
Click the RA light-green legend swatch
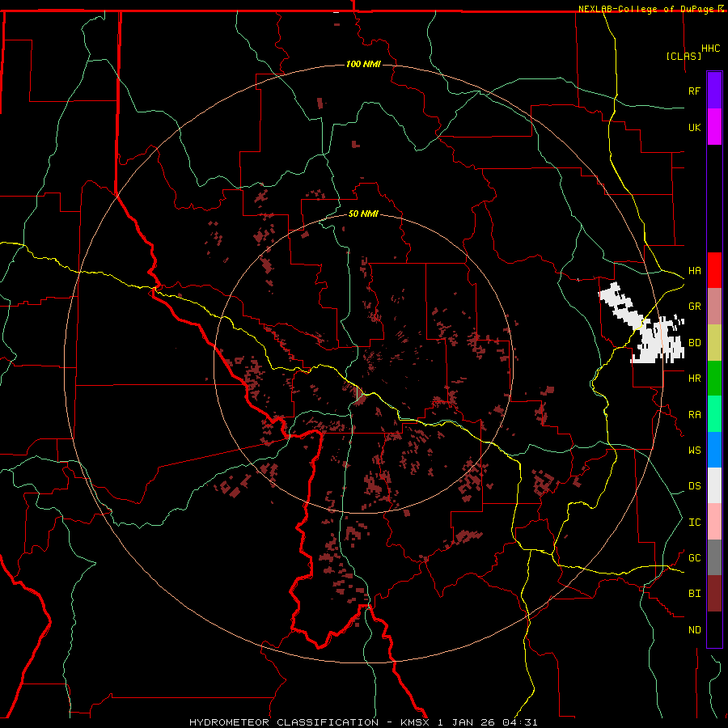(x=714, y=414)
